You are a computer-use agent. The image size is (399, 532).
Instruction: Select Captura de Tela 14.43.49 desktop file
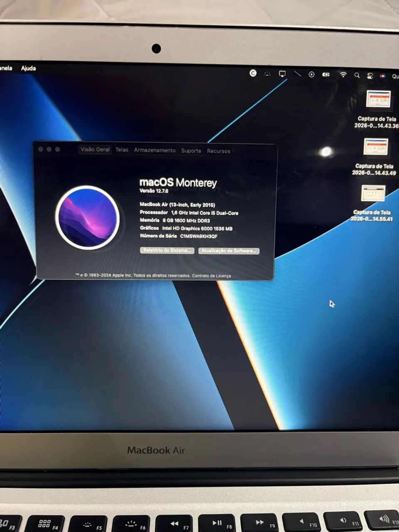click(x=375, y=157)
